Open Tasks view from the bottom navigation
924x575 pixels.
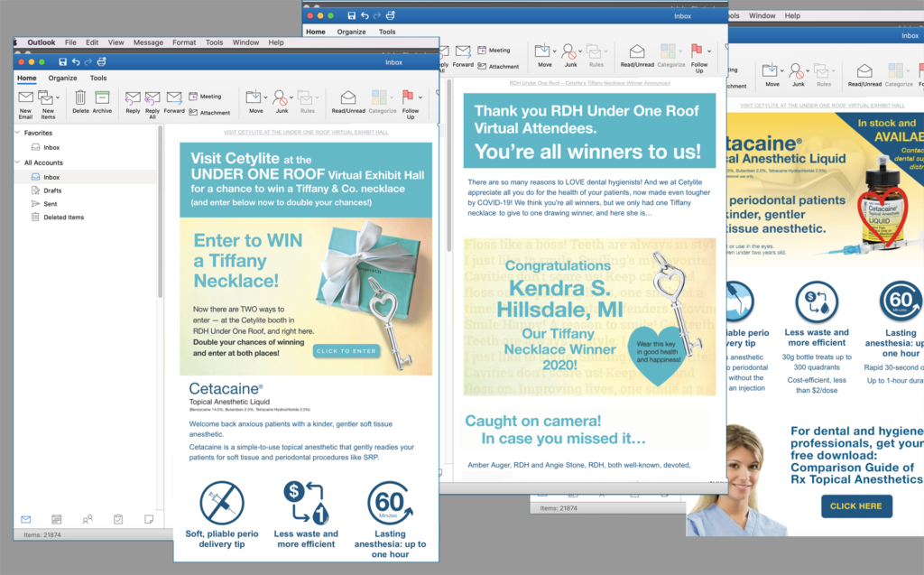[118, 519]
